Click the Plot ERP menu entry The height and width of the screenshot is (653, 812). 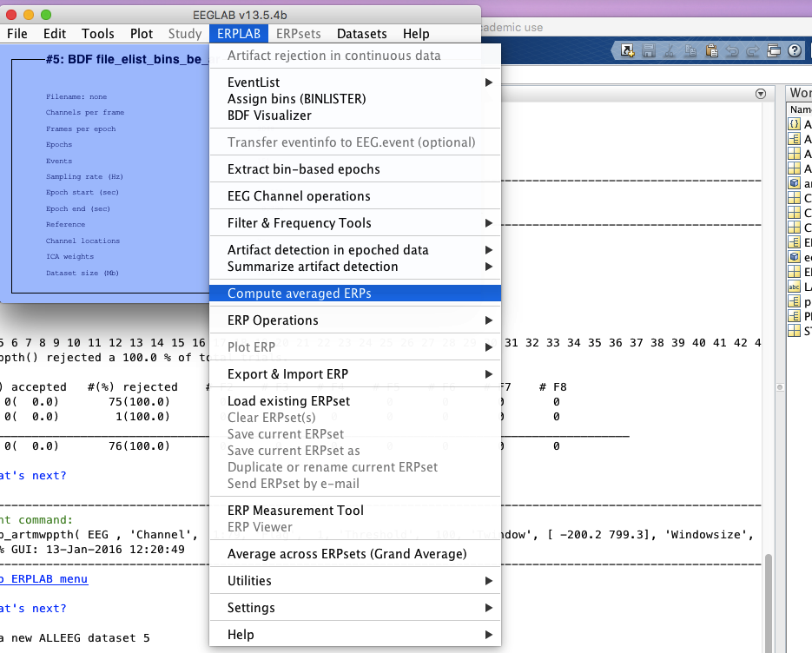(x=355, y=347)
